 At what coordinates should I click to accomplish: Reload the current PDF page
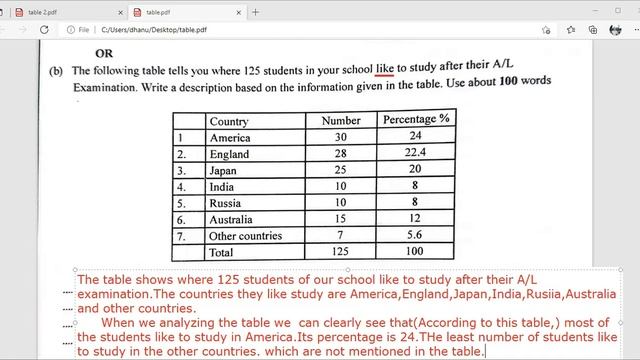(44, 29)
